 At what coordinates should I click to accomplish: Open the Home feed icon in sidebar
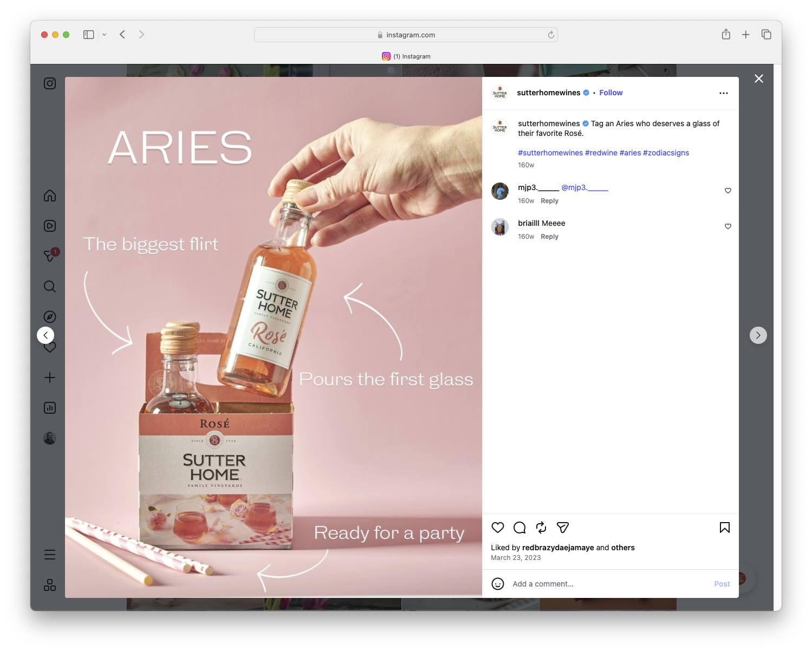(49, 196)
